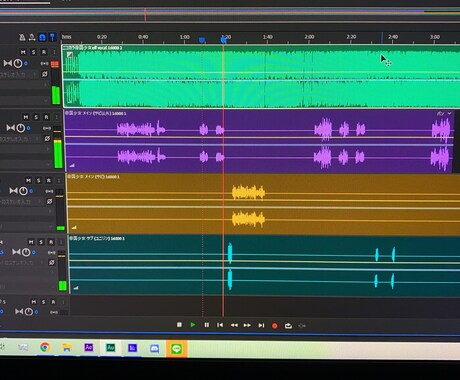The width and height of the screenshot is (460, 380).
Task: Open the stereo input dropdown on orange track
Action: tap(21, 202)
